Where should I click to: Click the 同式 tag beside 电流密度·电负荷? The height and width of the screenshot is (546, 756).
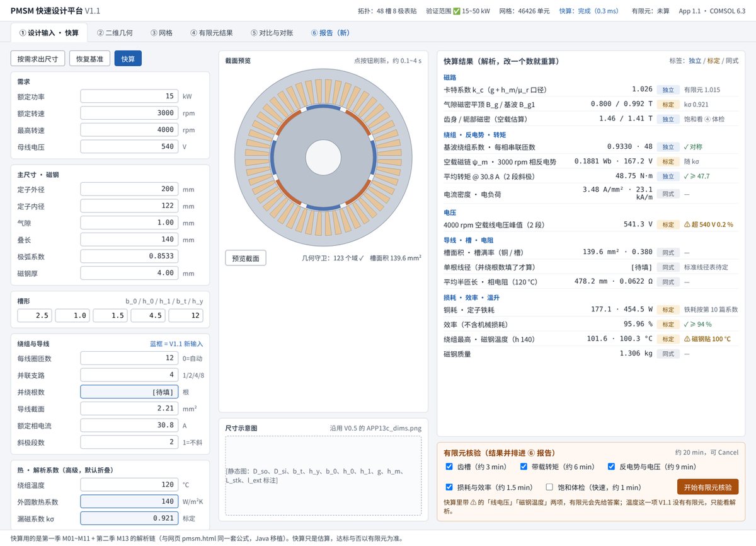668,194
